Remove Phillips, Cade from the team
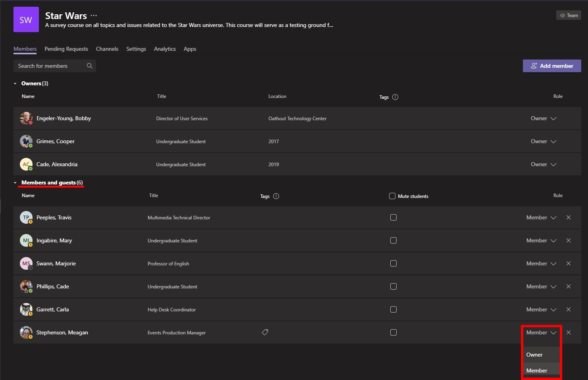 click(569, 286)
